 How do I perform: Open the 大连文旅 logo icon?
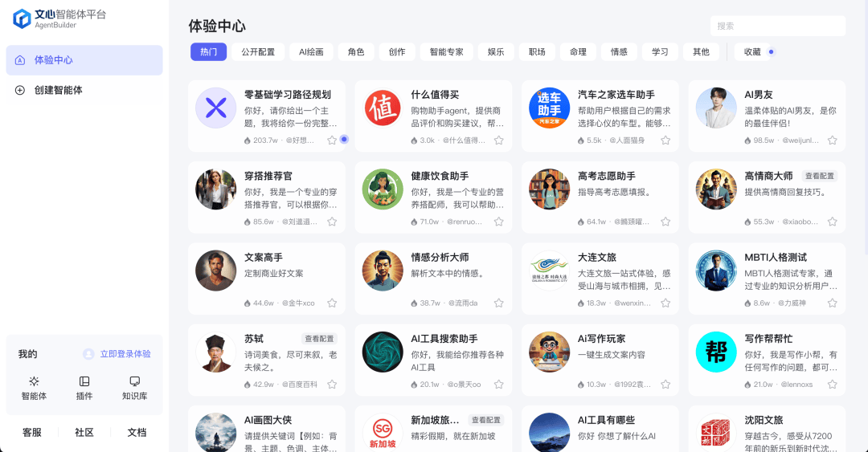pyautogui.click(x=549, y=271)
